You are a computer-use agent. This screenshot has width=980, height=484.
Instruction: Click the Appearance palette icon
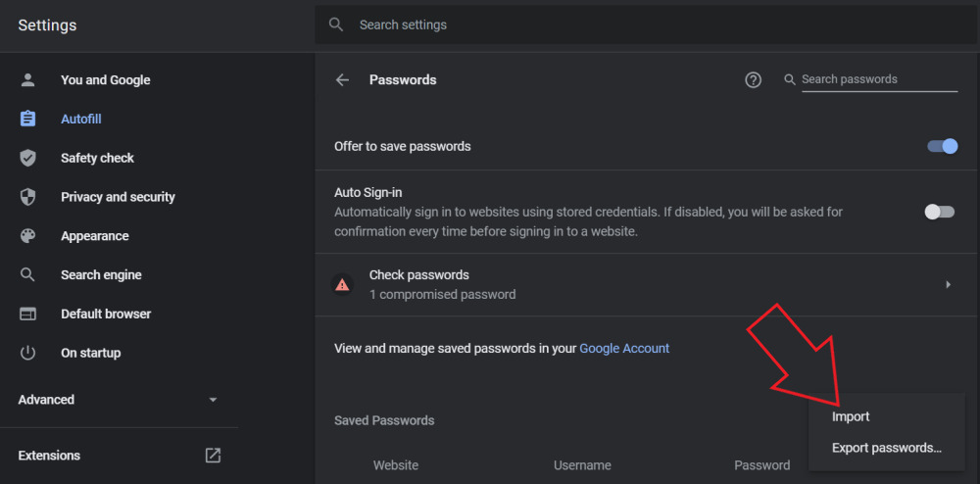coord(27,236)
